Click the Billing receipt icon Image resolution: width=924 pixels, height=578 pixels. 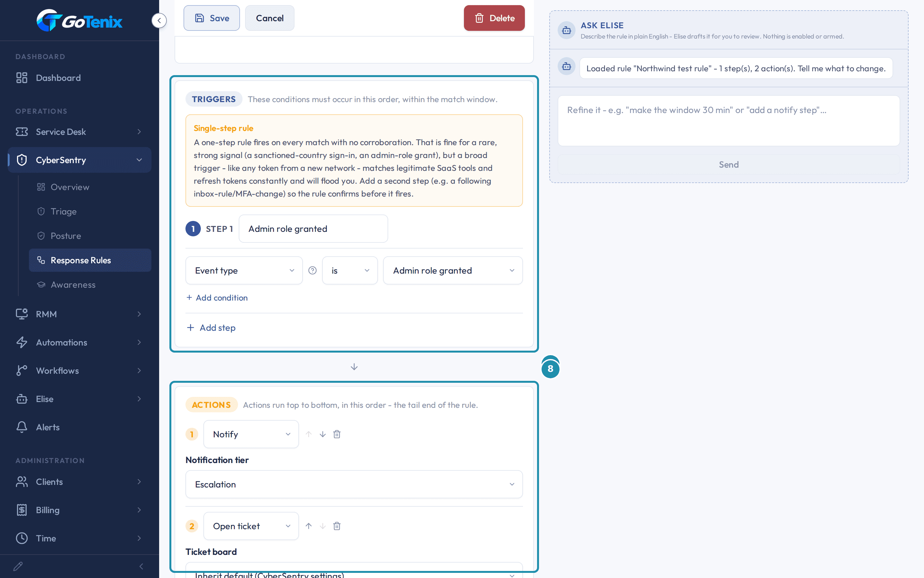[22, 510]
